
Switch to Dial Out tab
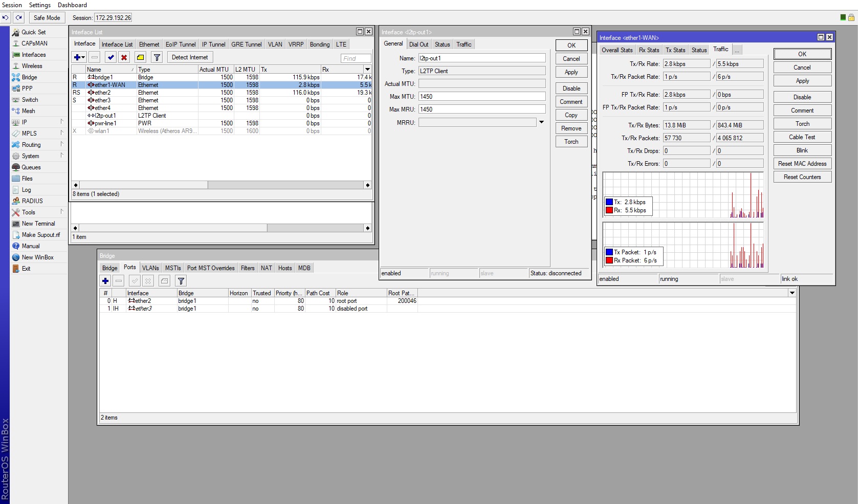point(419,45)
